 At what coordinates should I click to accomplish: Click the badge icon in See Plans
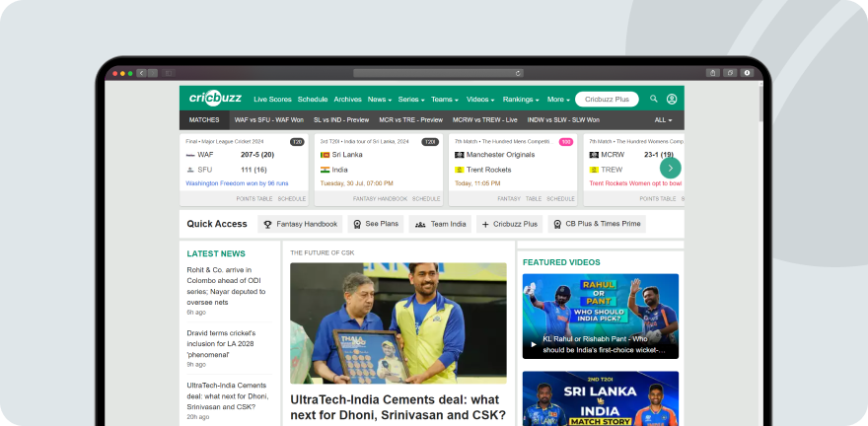coord(357,224)
